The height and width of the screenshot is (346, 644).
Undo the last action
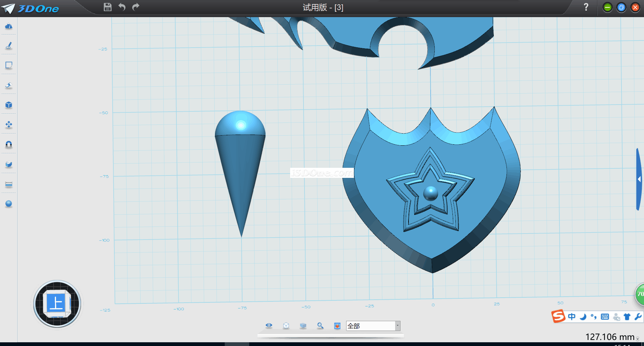(122, 7)
